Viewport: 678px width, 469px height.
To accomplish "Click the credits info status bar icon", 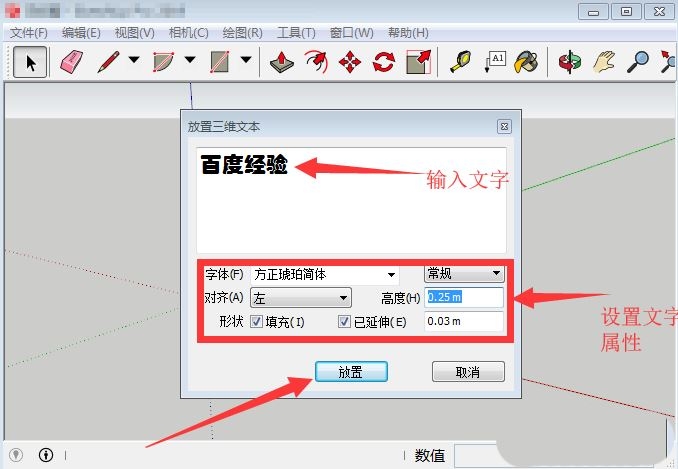I will tap(46, 455).
